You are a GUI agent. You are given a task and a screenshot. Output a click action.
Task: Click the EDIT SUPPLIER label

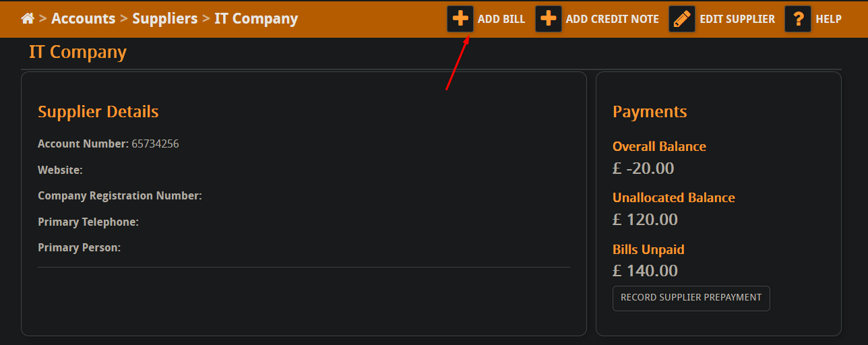[737, 19]
